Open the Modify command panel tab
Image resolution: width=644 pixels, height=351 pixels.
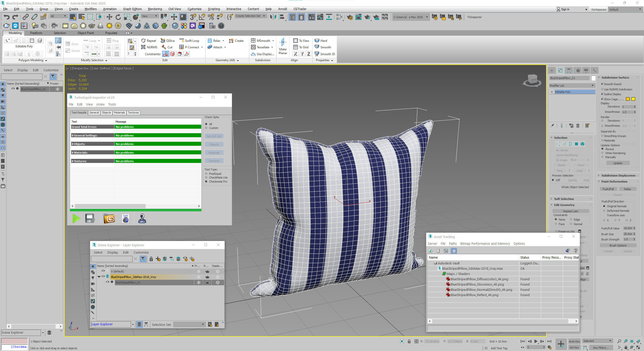560,71
